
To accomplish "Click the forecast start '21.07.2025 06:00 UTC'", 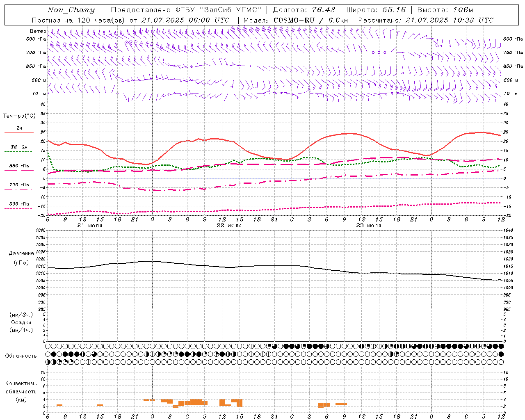I will click(185, 20).
